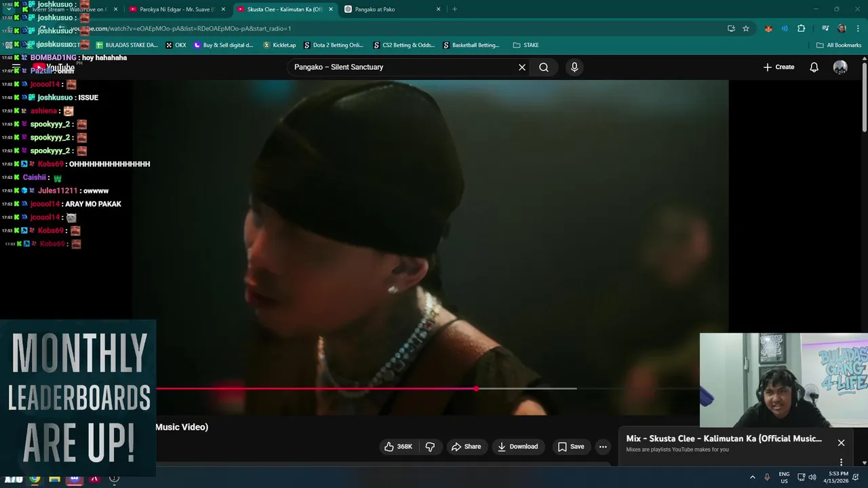Screen dimensions: 868x488
Task: Dismiss the Mix - Skusta Clee card
Action: pyautogui.click(x=841, y=443)
